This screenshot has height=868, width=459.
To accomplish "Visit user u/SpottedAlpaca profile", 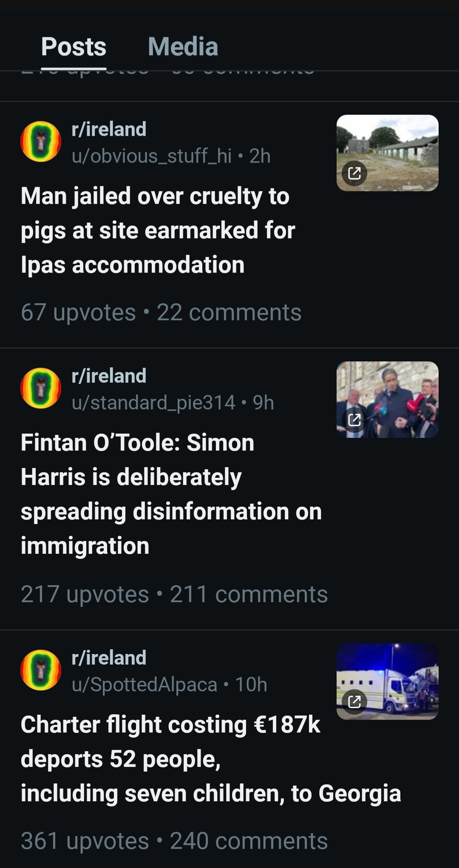I will click(144, 685).
